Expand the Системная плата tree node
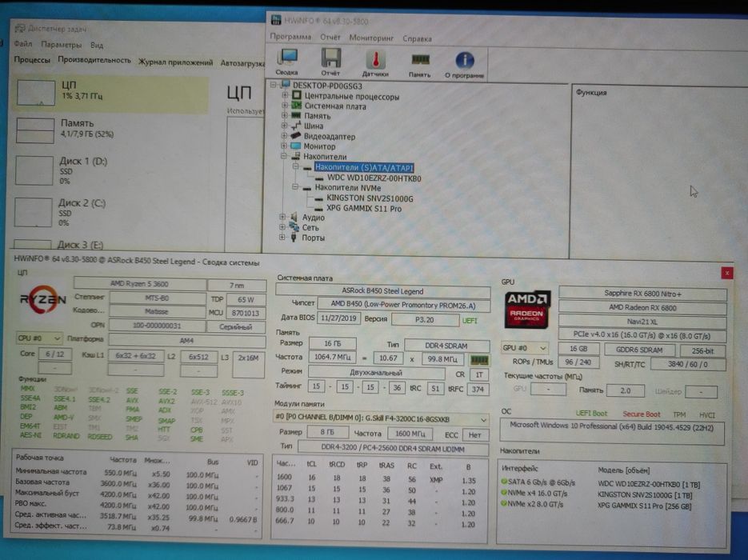Image resolution: width=748 pixels, height=560 pixels. [x=284, y=105]
